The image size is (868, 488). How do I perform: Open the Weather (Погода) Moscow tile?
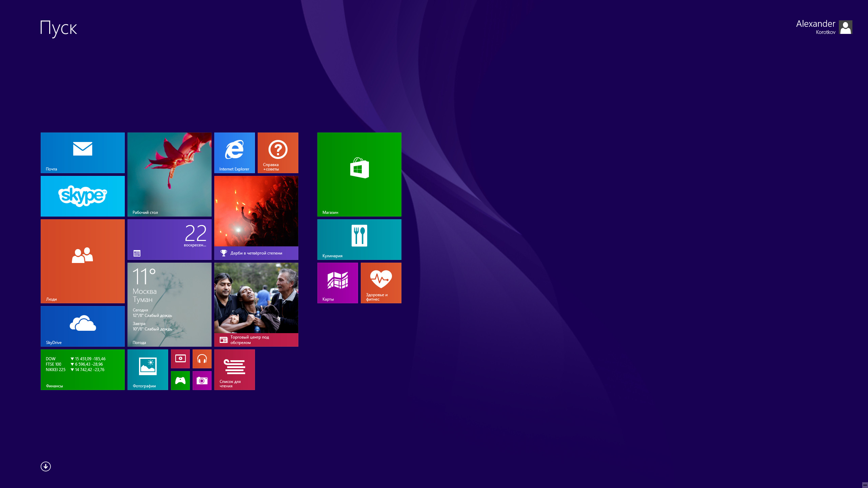[169, 304]
